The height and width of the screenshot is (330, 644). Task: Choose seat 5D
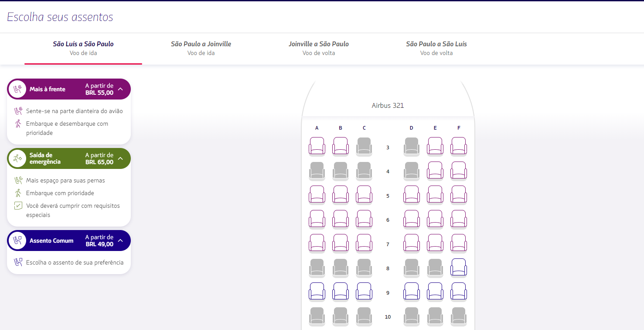(412, 195)
